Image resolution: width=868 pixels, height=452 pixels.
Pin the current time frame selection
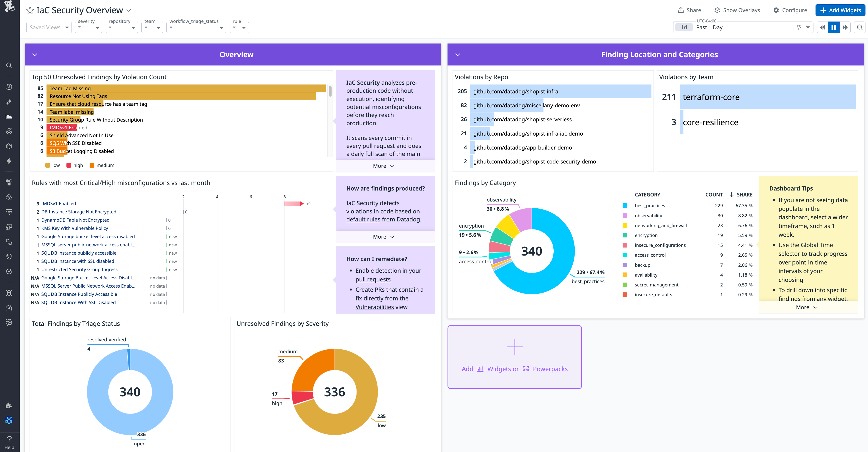pos(799,27)
